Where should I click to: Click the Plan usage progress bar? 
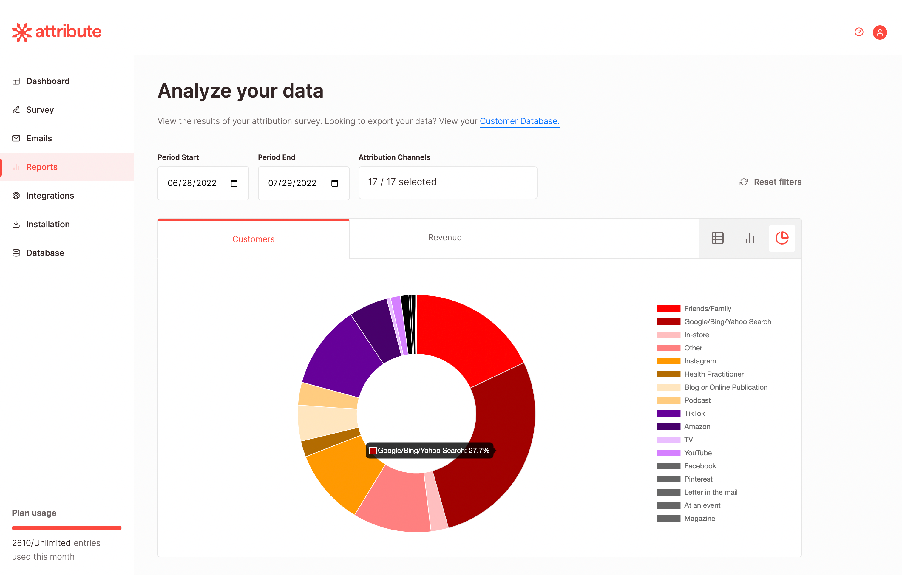(66, 528)
